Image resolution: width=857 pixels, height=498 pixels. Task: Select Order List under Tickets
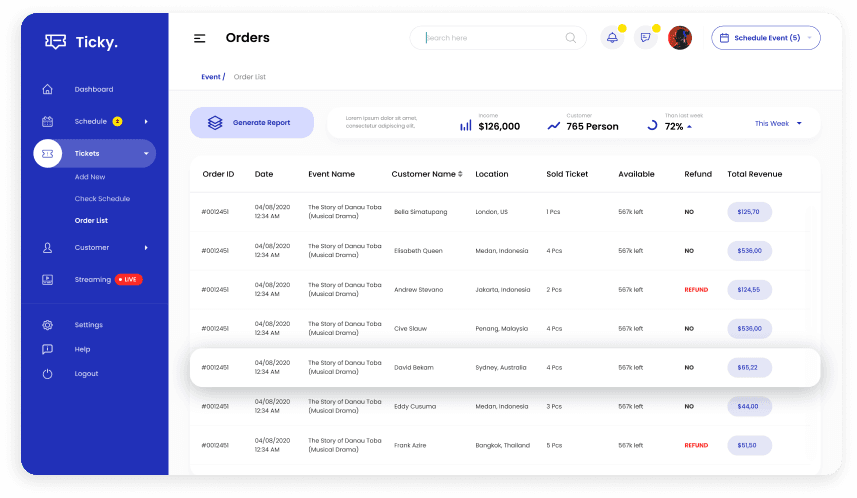coord(91,220)
